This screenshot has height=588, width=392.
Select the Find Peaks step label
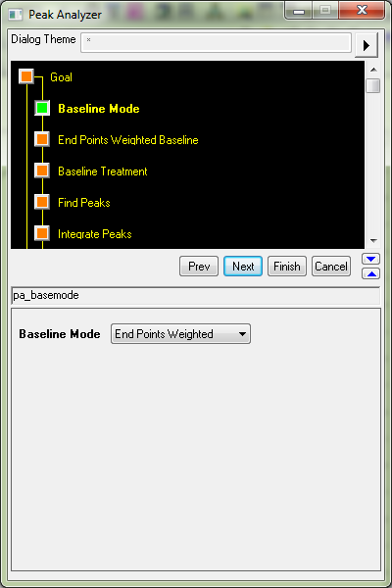click(x=84, y=203)
